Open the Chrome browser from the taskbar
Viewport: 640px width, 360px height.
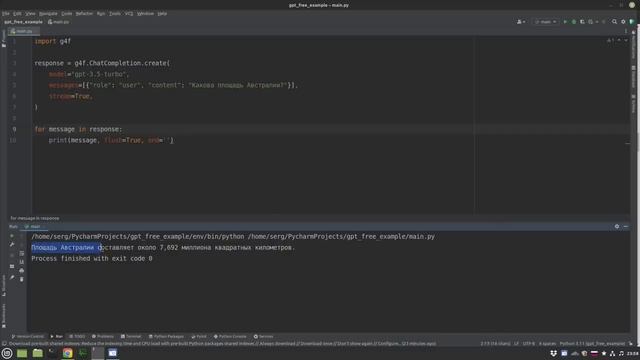point(67,353)
